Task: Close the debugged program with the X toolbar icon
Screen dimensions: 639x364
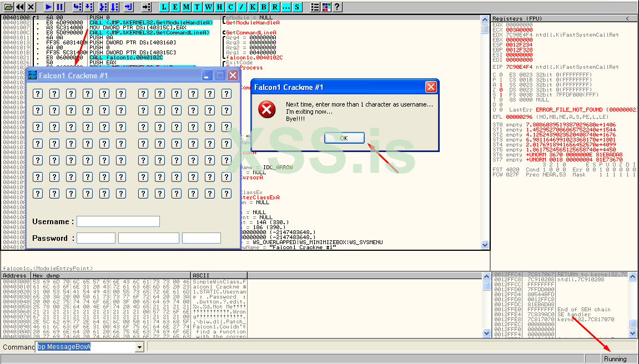Action: click(31, 7)
